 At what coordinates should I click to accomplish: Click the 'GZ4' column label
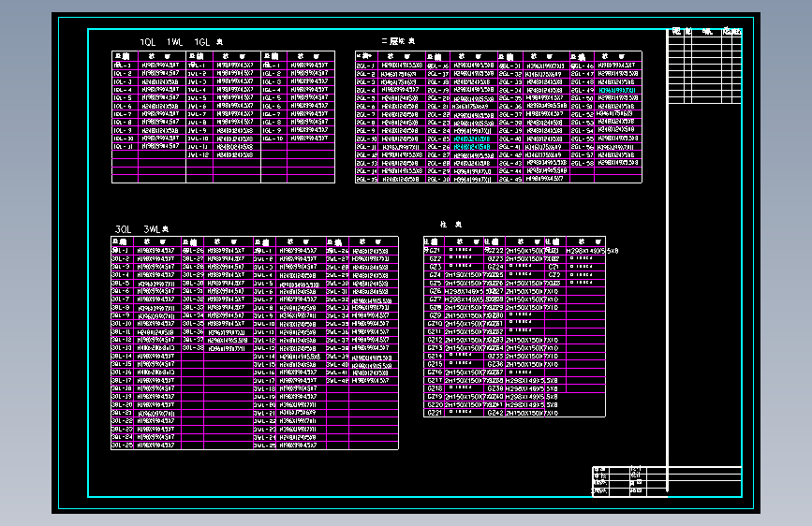tap(435, 275)
